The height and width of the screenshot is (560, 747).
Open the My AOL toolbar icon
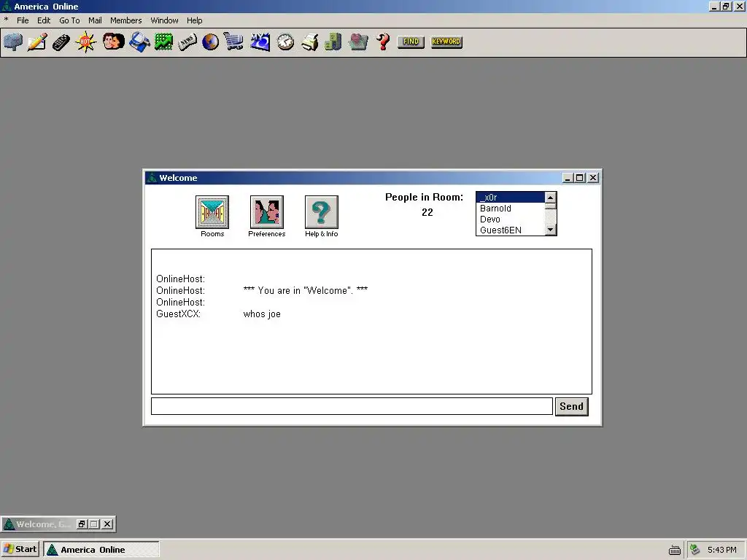point(260,42)
